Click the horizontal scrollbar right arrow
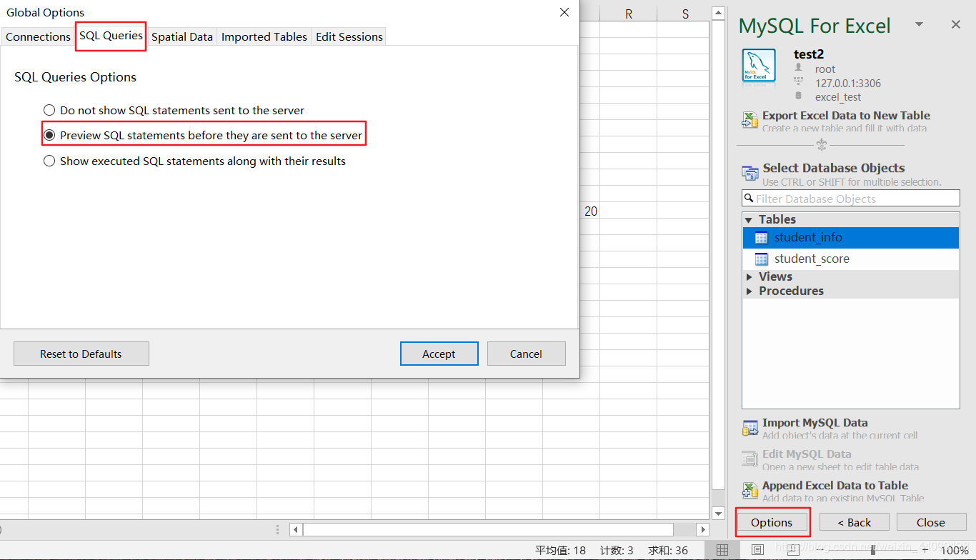Viewport: 976px width, 560px height. coord(703,529)
